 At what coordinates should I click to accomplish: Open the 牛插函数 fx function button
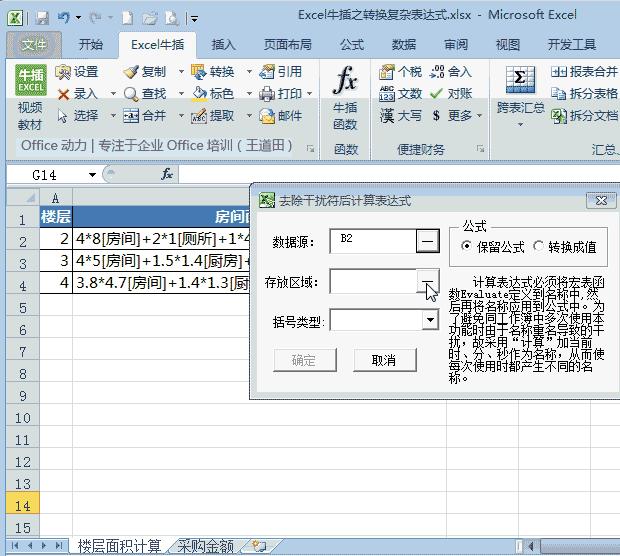pyautogui.click(x=345, y=98)
